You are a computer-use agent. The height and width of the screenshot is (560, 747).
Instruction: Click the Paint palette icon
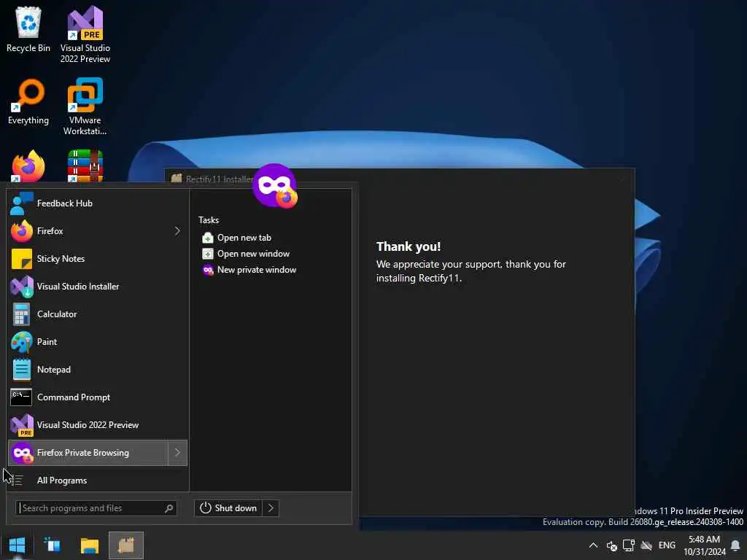[21, 342]
